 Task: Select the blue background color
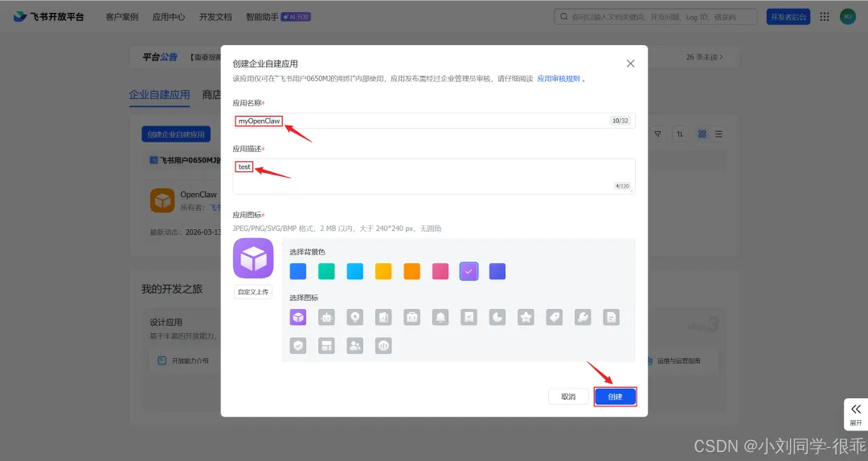(298, 271)
